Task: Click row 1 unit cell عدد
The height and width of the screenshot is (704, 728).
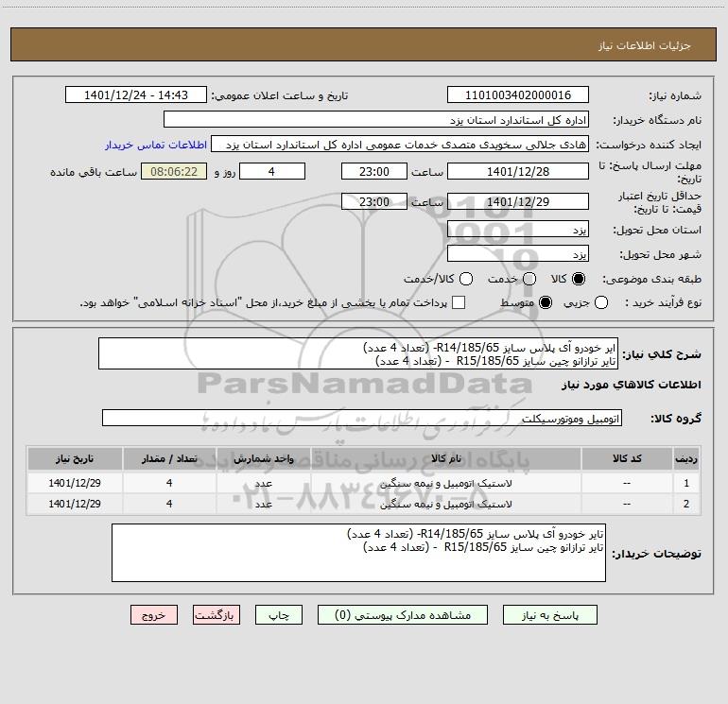Action: pos(263,483)
